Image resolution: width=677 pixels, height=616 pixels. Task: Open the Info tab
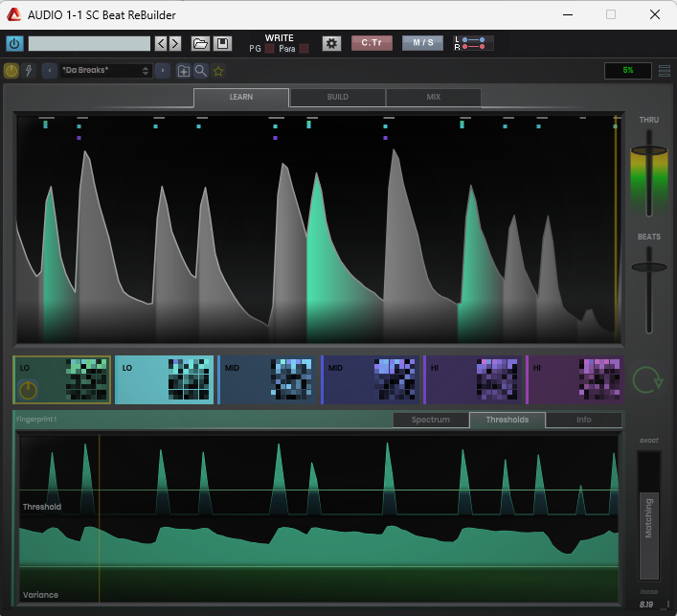(584, 420)
